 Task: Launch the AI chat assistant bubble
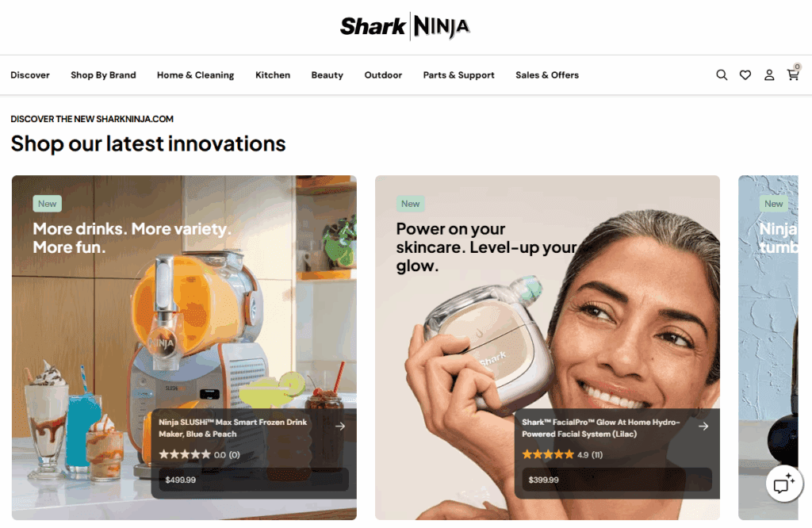point(784,484)
